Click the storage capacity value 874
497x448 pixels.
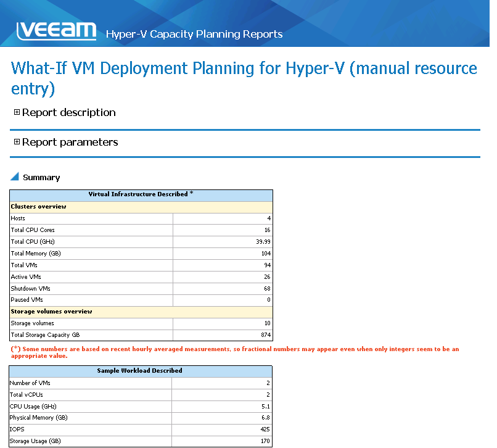[266, 335]
